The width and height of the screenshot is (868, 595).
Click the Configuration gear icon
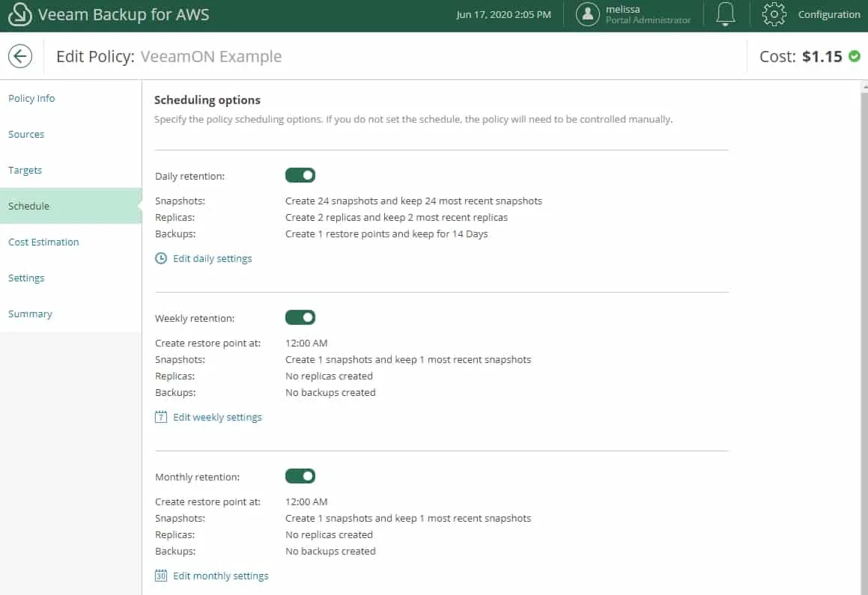[x=774, y=14]
